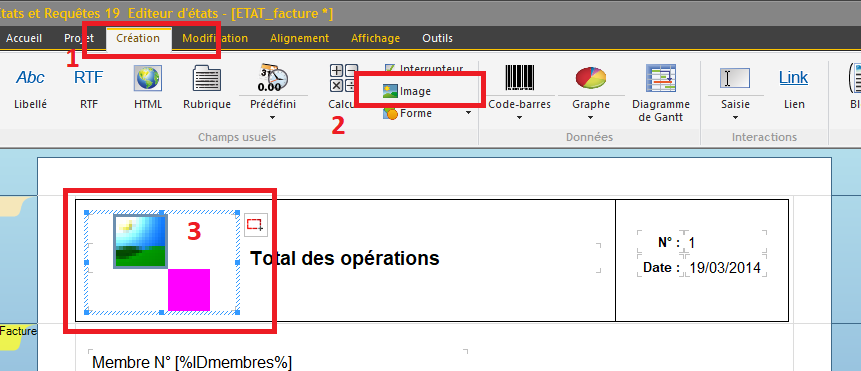Switch to the Modification ribbon tab

pyautogui.click(x=215, y=38)
